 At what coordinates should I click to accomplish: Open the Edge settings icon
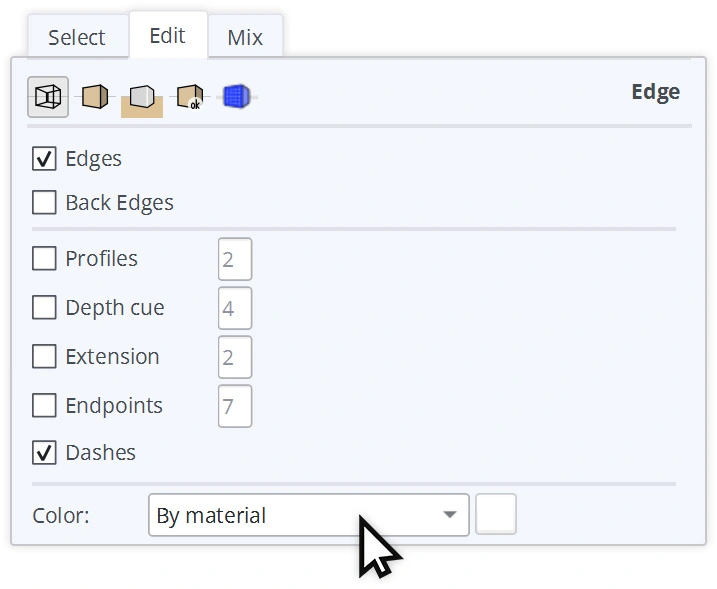point(48,97)
